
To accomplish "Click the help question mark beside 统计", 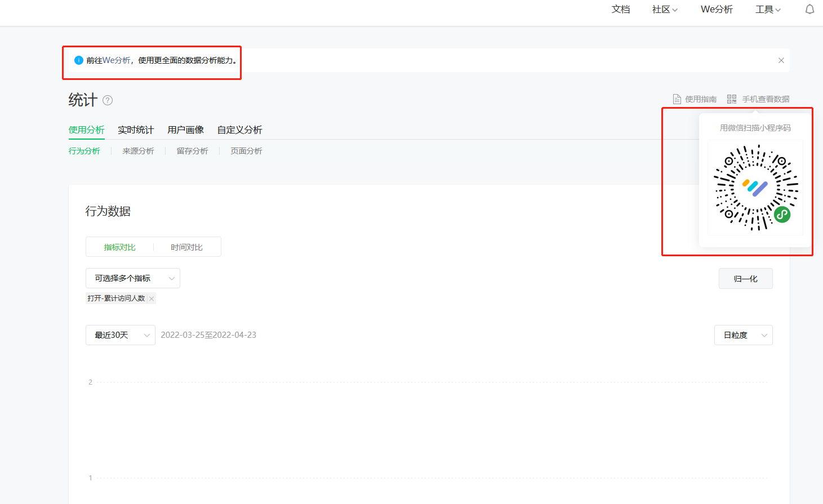I will [108, 100].
